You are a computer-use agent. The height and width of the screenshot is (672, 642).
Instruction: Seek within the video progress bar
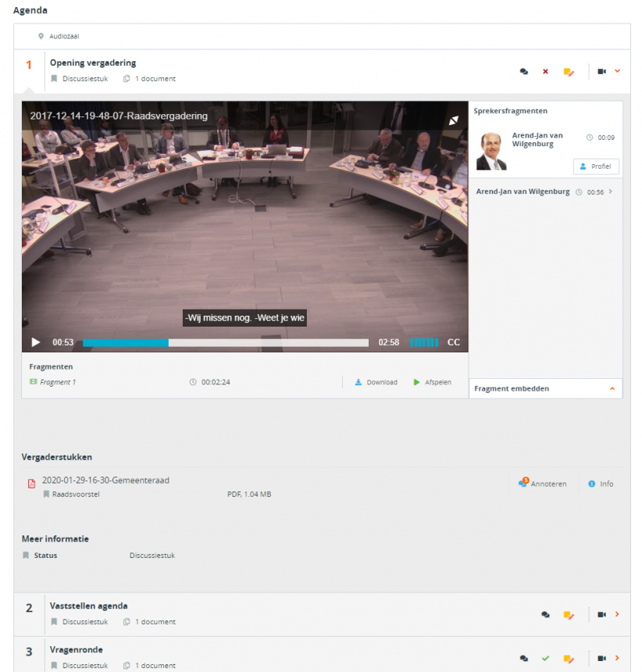[x=226, y=342]
